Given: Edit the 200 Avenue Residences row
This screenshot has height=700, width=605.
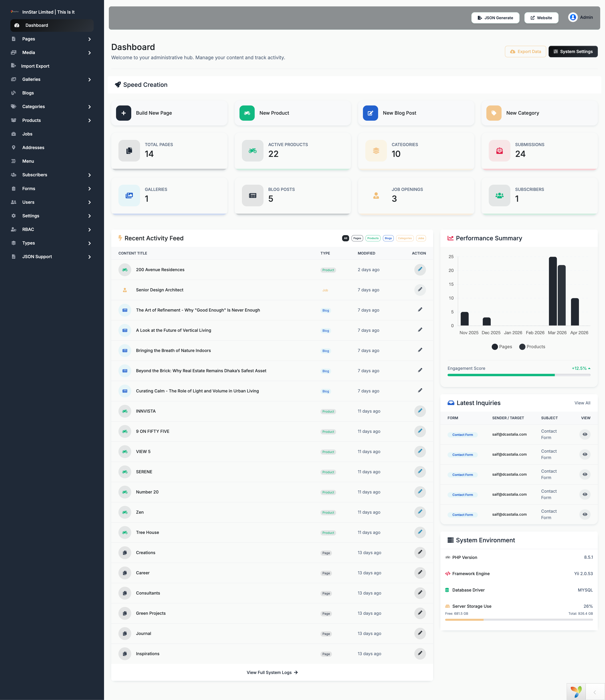Looking at the screenshot, I should [420, 270].
